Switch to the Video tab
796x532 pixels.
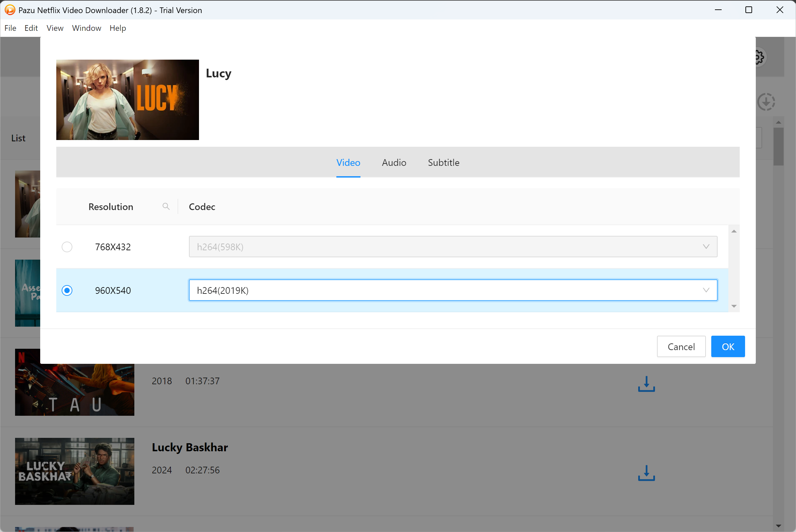click(348, 162)
